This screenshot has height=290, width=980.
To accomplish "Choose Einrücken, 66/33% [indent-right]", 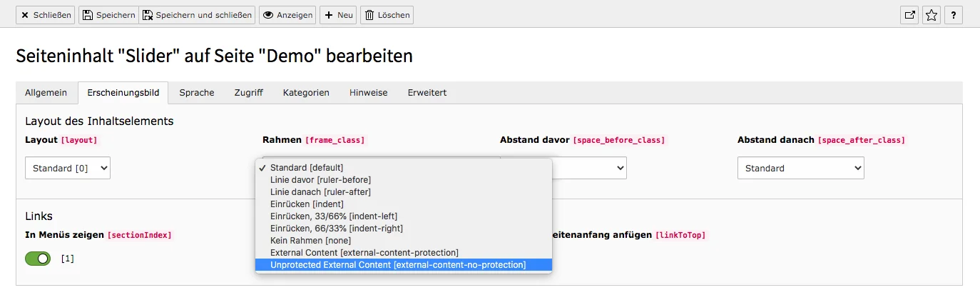I will tap(404, 228).
